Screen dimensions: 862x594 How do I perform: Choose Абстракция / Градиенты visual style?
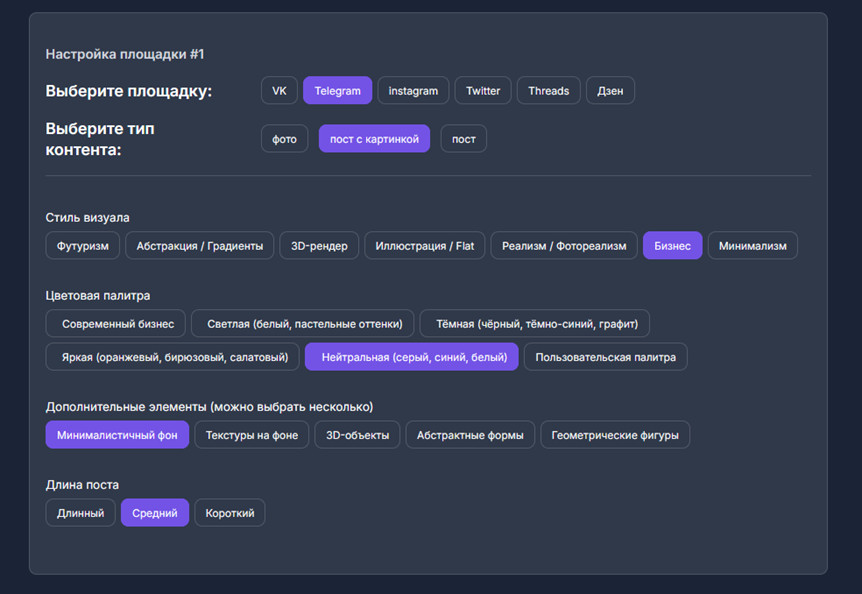[x=199, y=246]
